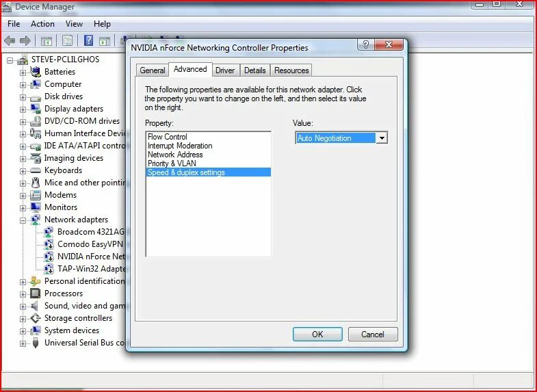Open the Value dropdown arrow
Image resolution: width=537 pixels, height=392 pixels.
point(382,138)
